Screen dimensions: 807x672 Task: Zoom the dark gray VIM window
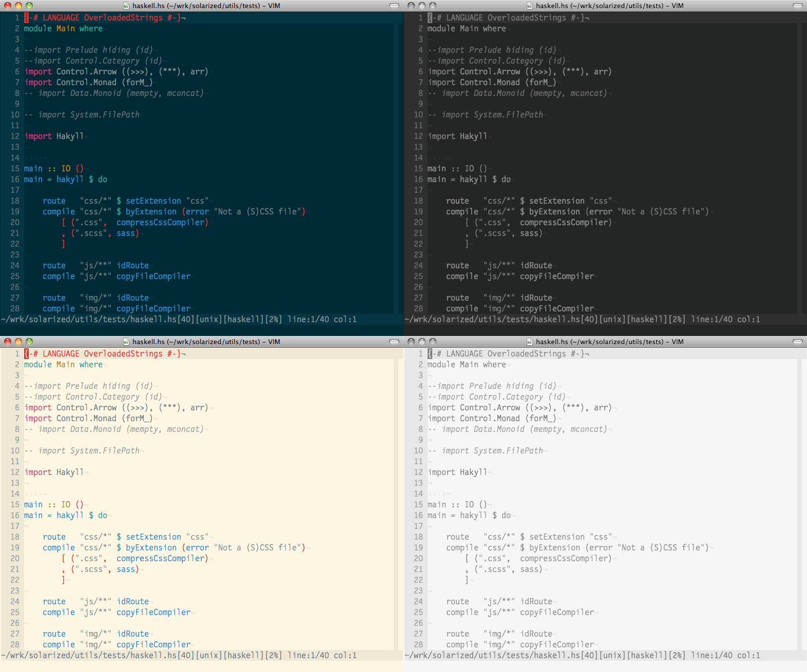click(x=433, y=6)
